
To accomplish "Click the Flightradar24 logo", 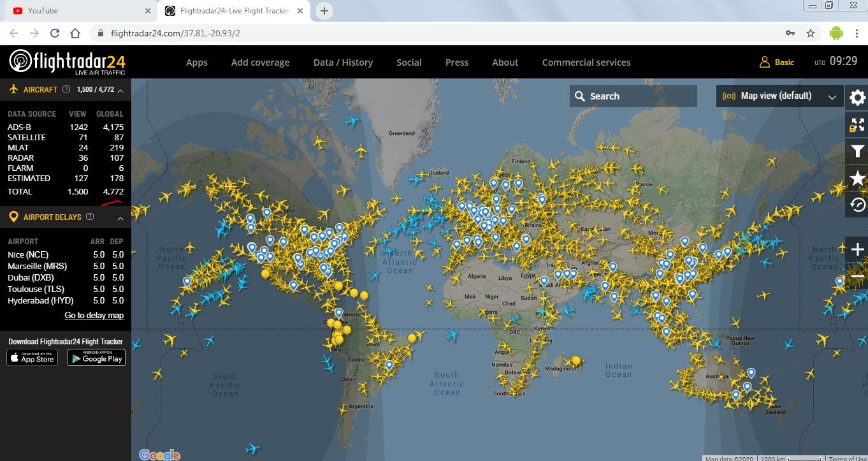I will point(67,62).
